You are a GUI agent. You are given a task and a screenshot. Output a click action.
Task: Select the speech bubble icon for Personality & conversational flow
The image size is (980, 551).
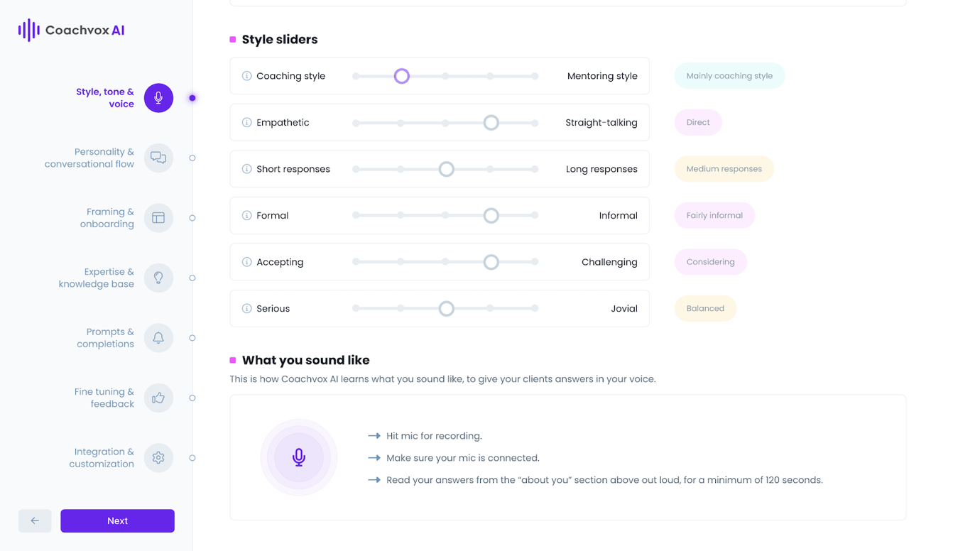(158, 158)
